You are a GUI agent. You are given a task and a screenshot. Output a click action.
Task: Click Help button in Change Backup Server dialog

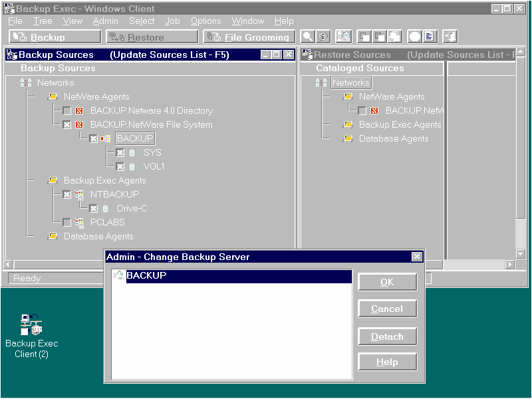[x=388, y=362]
